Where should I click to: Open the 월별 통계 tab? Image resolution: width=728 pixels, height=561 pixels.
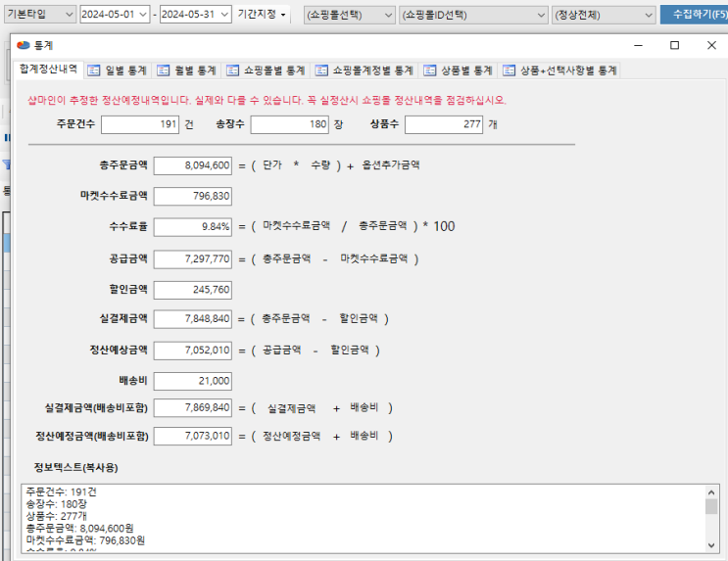pos(186,70)
